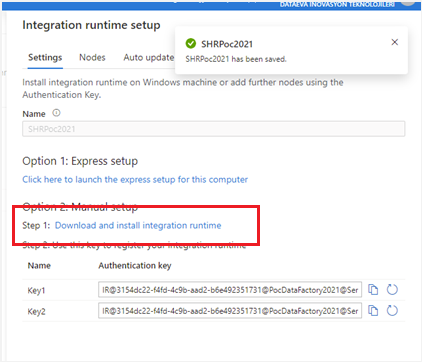Open the Nodes tab
The image size is (422, 362).
coord(92,58)
